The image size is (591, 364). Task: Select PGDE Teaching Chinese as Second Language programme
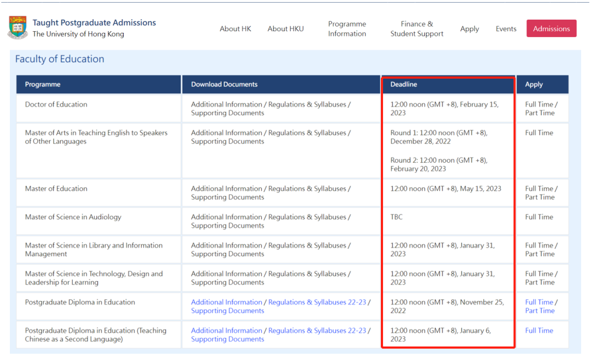tap(96, 334)
